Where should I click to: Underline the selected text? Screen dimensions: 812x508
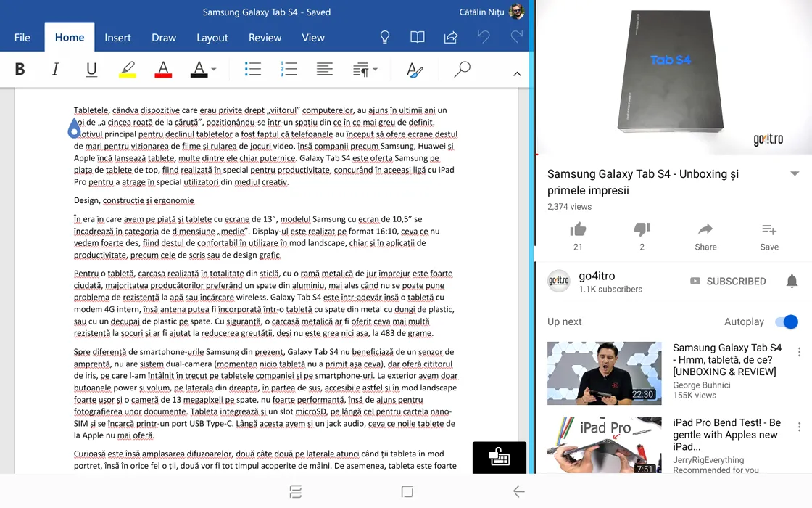pyautogui.click(x=91, y=70)
